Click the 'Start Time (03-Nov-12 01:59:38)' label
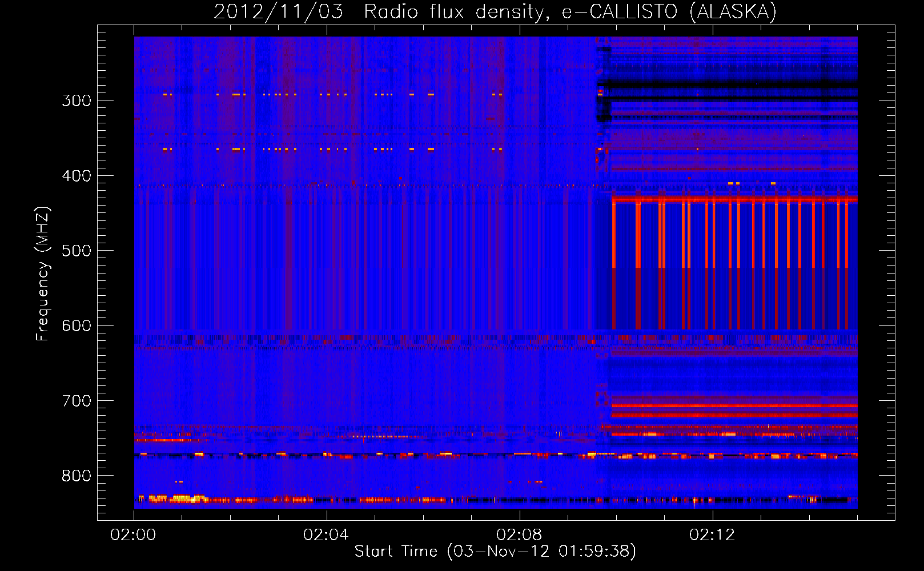The image size is (924, 571). (x=495, y=552)
